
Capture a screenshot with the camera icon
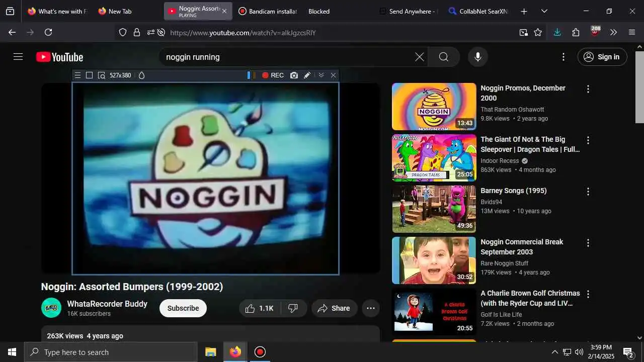(294, 75)
